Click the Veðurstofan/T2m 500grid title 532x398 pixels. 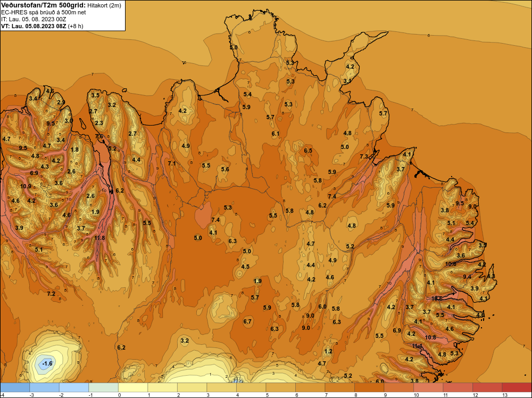coord(44,5)
